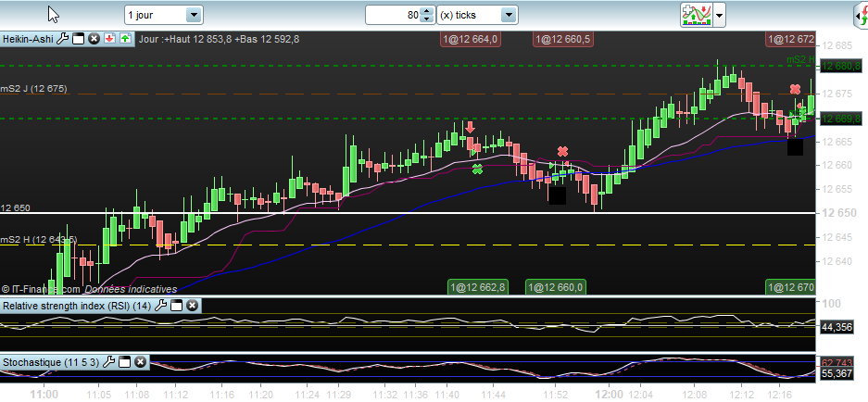The height and width of the screenshot is (402, 868).
Task: Maximize the Relative strength index panel
Action: click(176, 305)
